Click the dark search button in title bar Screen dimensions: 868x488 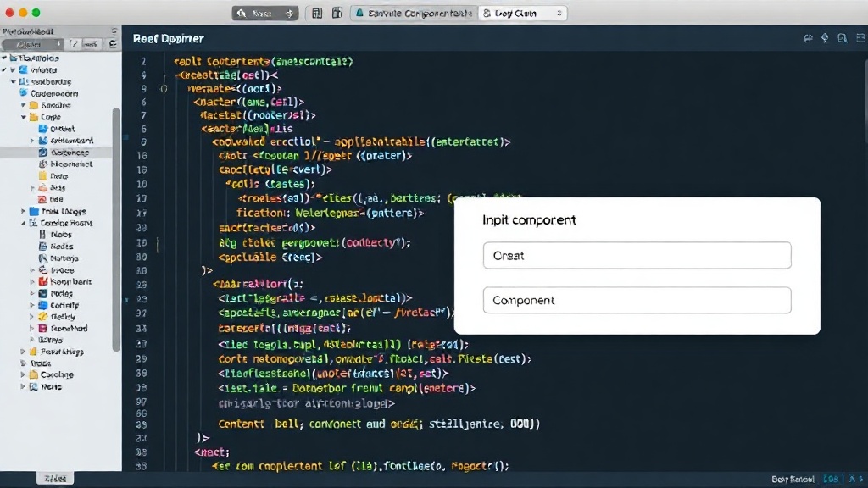tap(264, 14)
